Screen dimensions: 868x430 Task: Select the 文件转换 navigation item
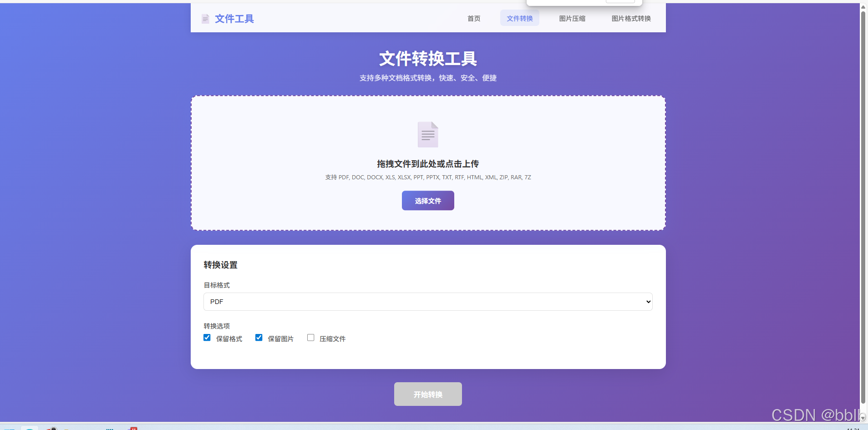[519, 19]
